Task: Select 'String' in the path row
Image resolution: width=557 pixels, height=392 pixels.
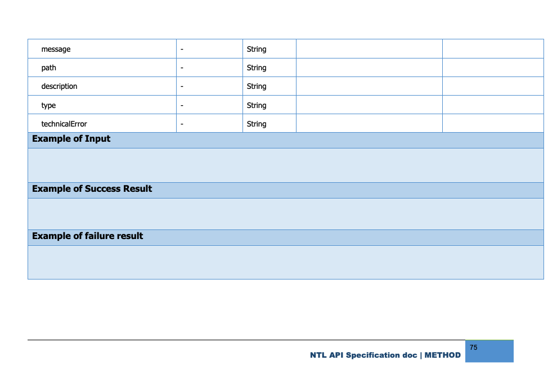Action: click(x=257, y=68)
